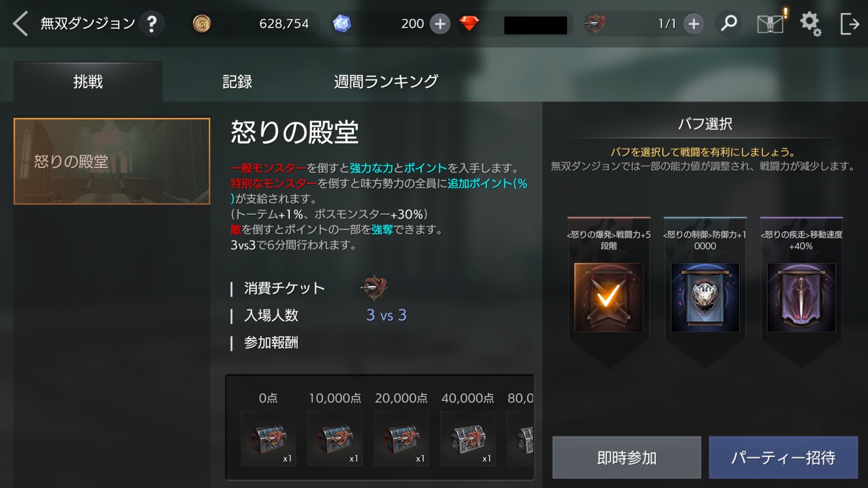
Task: Tap the red ruby currency icon
Action: 469,23
